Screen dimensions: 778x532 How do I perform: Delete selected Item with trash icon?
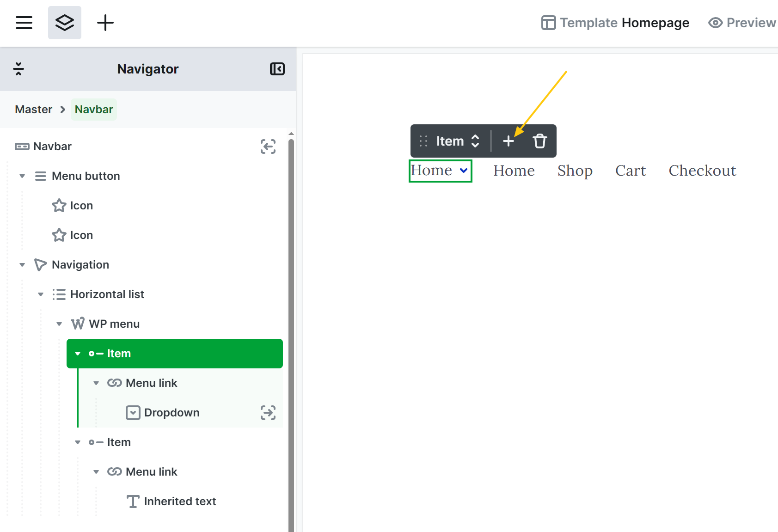click(539, 141)
